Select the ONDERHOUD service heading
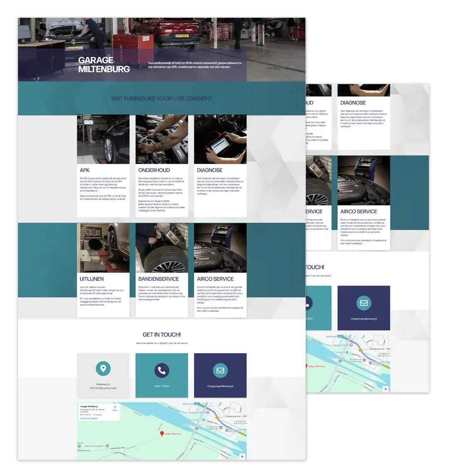 point(154,170)
